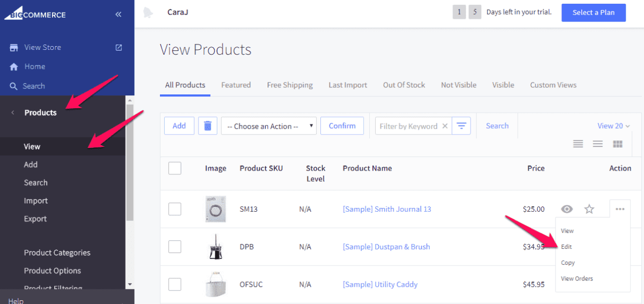Select the All Products tab
644x304 pixels.
tap(185, 85)
